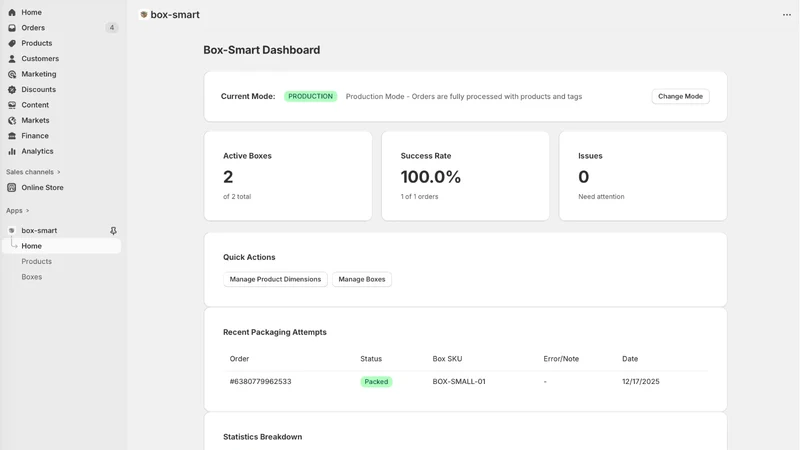Open box-smart Boxes sub-item
This screenshot has width=800, height=450.
[32, 277]
